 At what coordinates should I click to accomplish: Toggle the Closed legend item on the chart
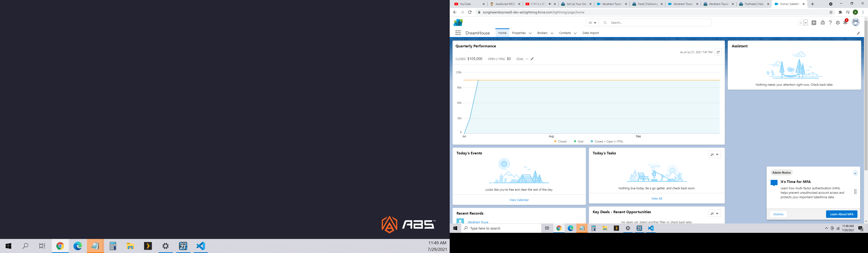click(x=560, y=141)
